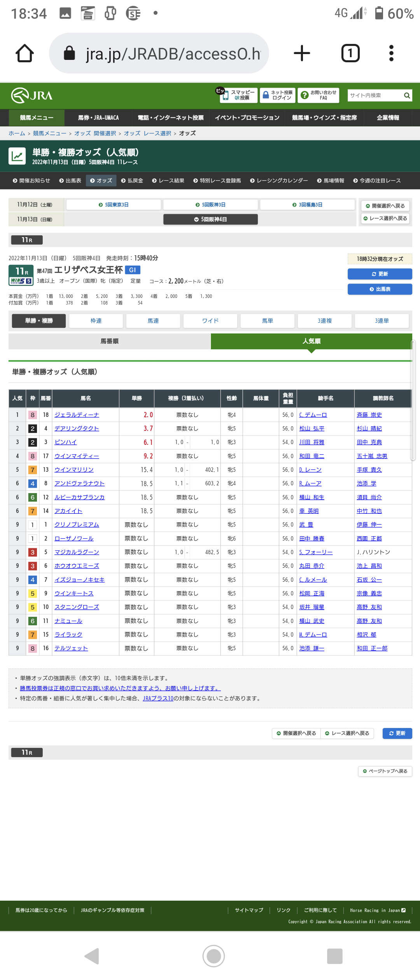Select 3回福島3日 meeting
The width and height of the screenshot is (420, 980).
click(x=307, y=205)
